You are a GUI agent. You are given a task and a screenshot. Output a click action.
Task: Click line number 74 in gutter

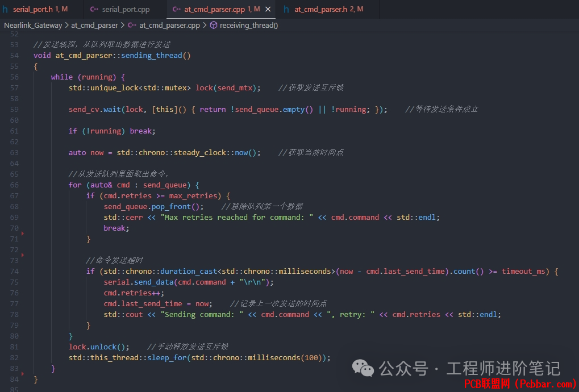pyautogui.click(x=14, y=272)
